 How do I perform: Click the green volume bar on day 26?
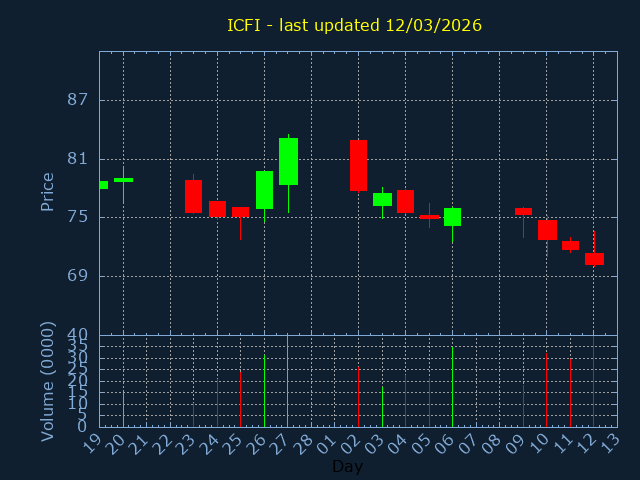pos(264,391)
